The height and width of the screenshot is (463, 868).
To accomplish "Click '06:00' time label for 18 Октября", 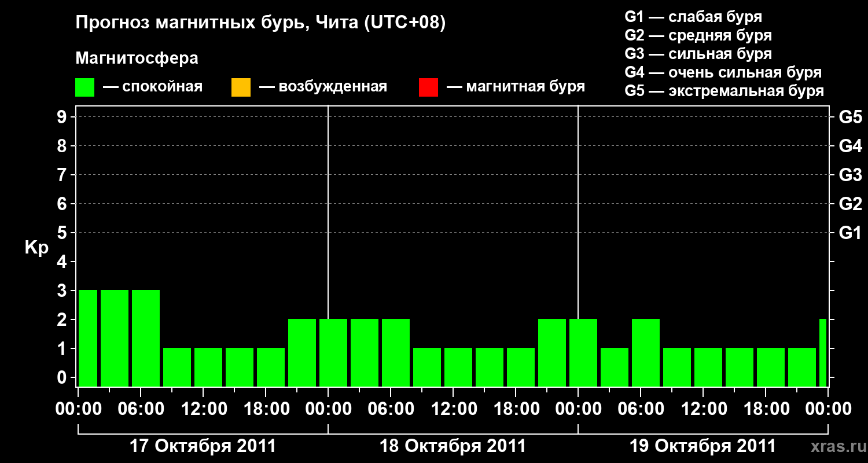I will [391, 409].
